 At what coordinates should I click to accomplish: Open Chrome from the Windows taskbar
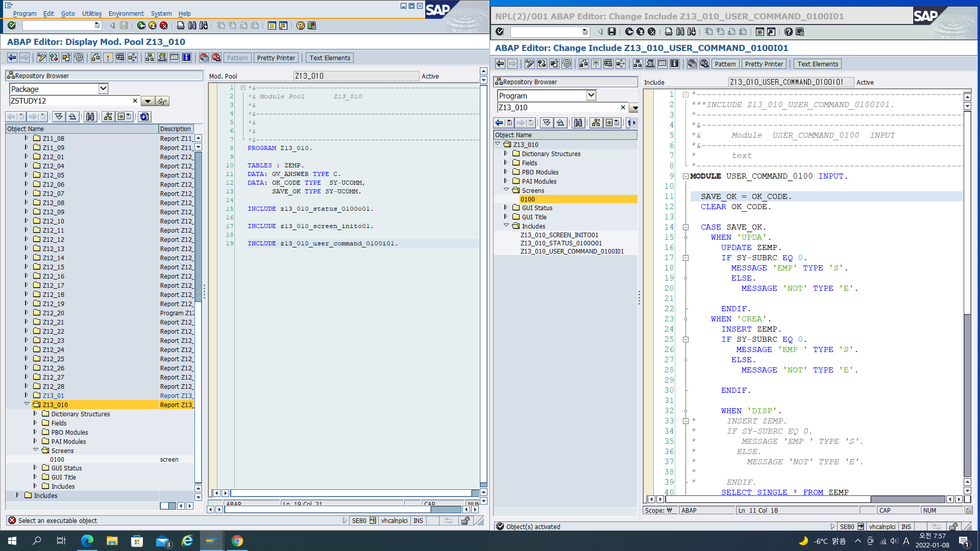(237, 541)
